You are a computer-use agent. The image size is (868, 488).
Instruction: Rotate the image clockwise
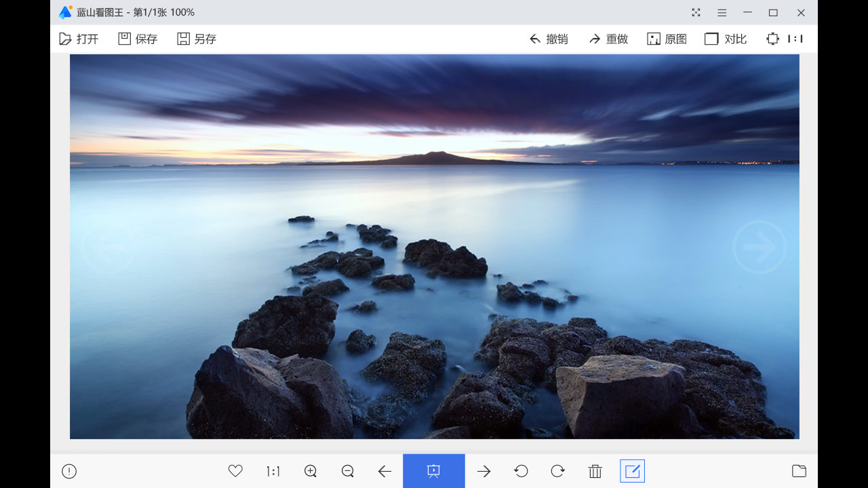(557, 471)
